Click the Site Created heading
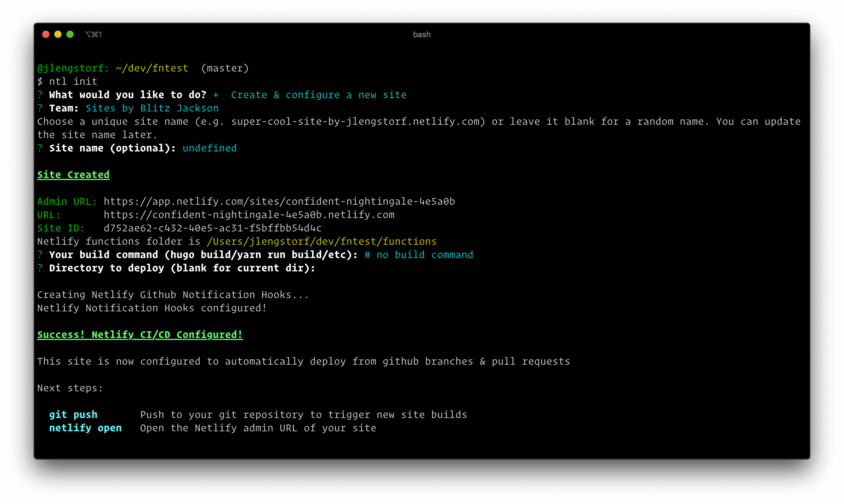The width and height of the screenshot is (844, 504). (73, 174)
